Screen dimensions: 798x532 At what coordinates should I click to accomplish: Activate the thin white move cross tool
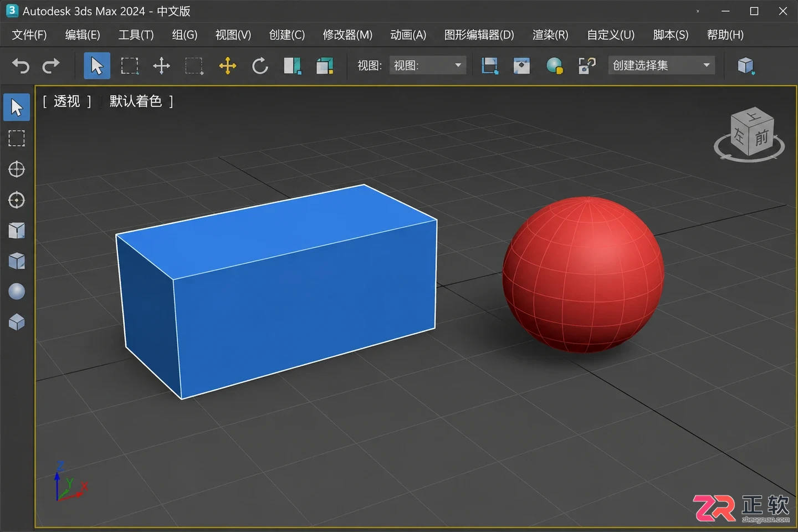[161, 66]
